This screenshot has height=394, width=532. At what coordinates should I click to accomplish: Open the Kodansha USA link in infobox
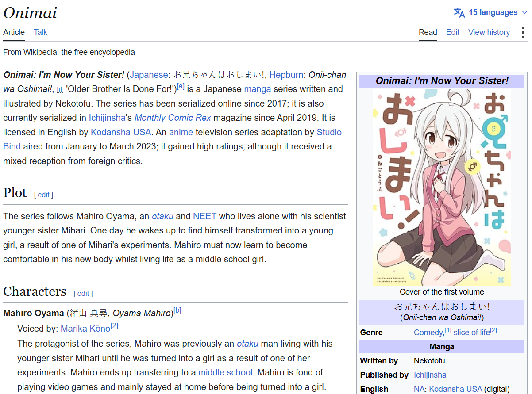click(x=455, y=389)
